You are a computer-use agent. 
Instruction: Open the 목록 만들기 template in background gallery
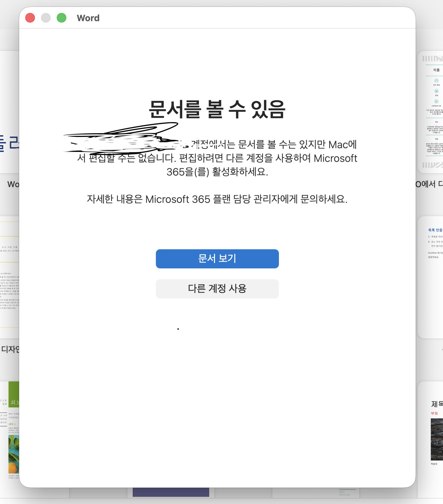[x=430, y=277]
